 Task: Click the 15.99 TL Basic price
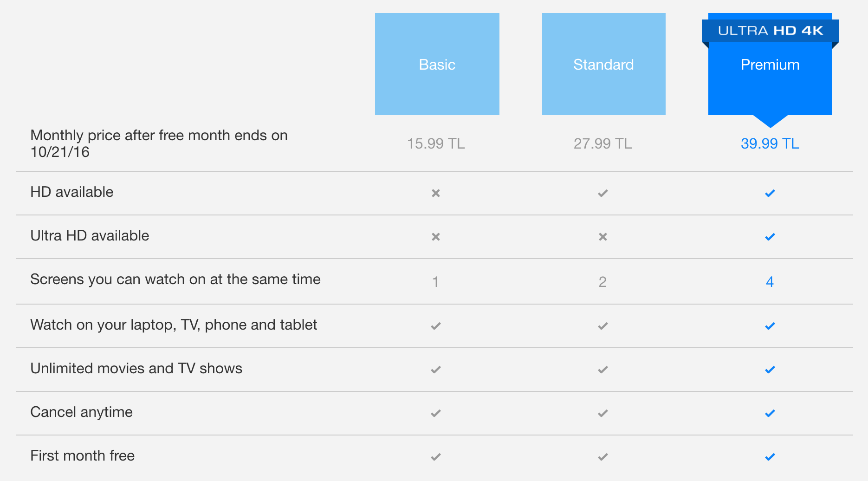[436, 143]
